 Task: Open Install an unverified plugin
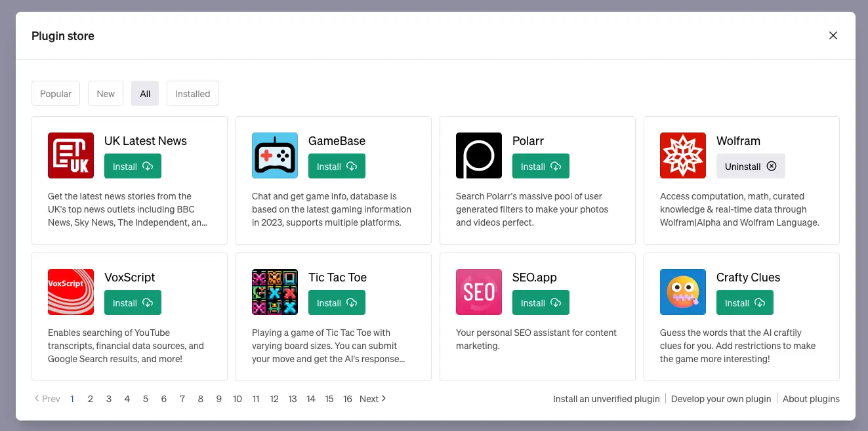[x=606, y=398]
